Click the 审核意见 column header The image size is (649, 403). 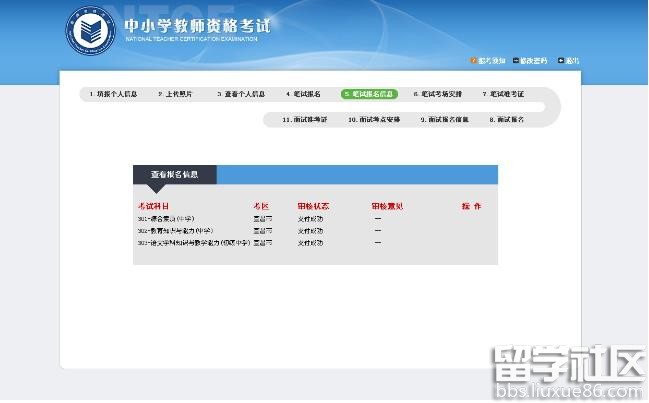tap(387, 206)
